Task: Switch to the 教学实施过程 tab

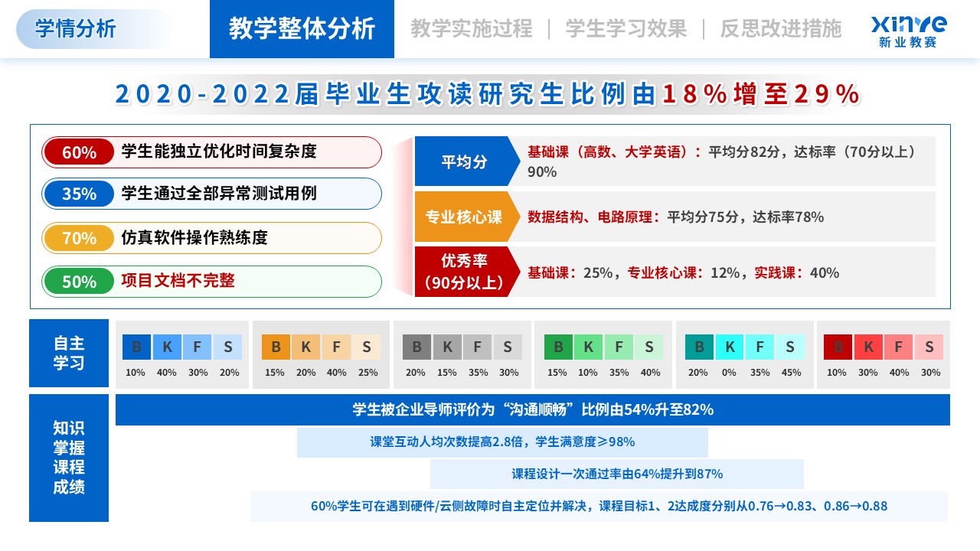Action: (x=471, y=29)
